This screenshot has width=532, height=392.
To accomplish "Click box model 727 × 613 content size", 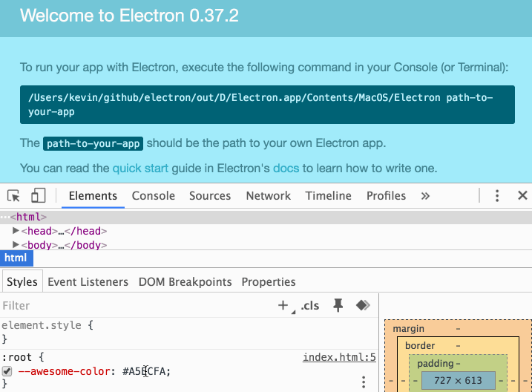I will 459,380.
